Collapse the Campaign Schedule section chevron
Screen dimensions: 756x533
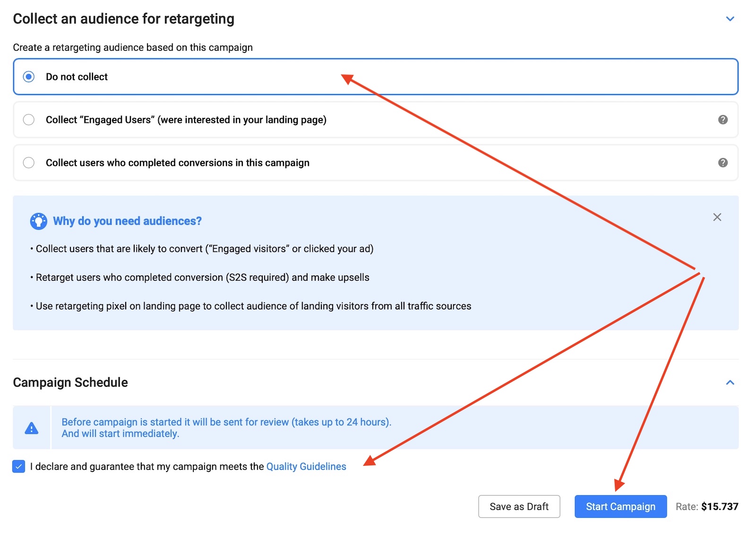(x=730, y=382)
